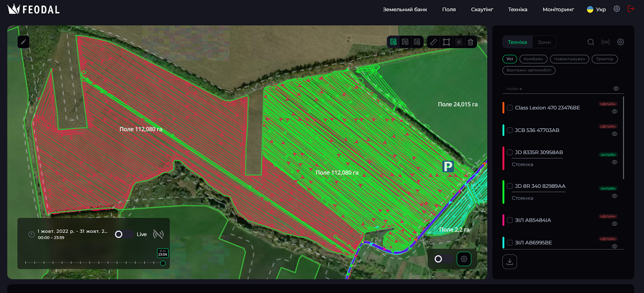Click the parking P marker on map
Viewport: 644px width, 293px height.
pyautogui.click(x=448, y=167)
